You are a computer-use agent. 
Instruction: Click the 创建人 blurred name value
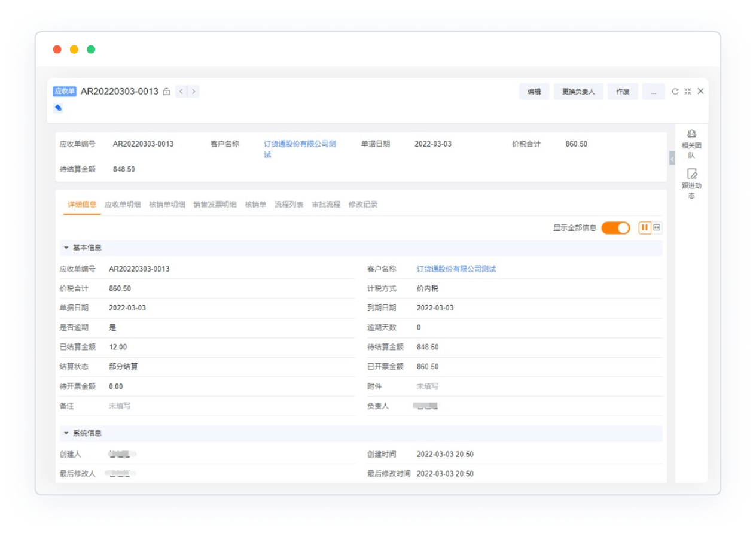point(122,455)
